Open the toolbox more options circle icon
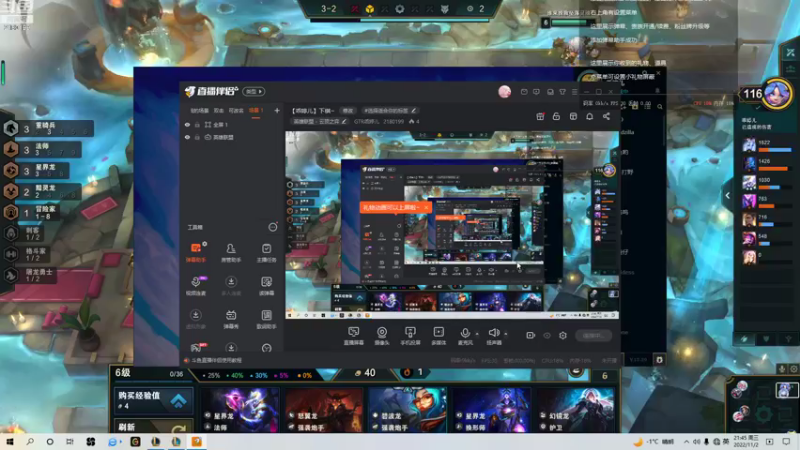The height and width of the screenshot is (450, 800). point(273,227)
